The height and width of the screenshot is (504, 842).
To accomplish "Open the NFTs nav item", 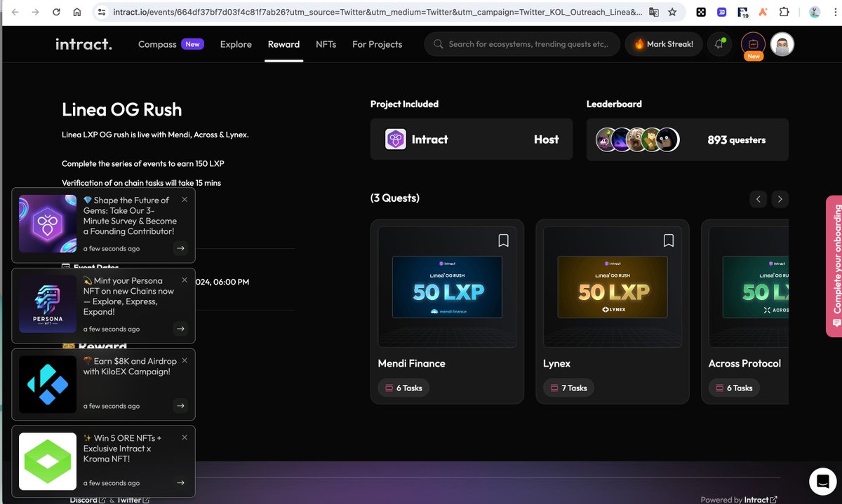I will (326, 44).
